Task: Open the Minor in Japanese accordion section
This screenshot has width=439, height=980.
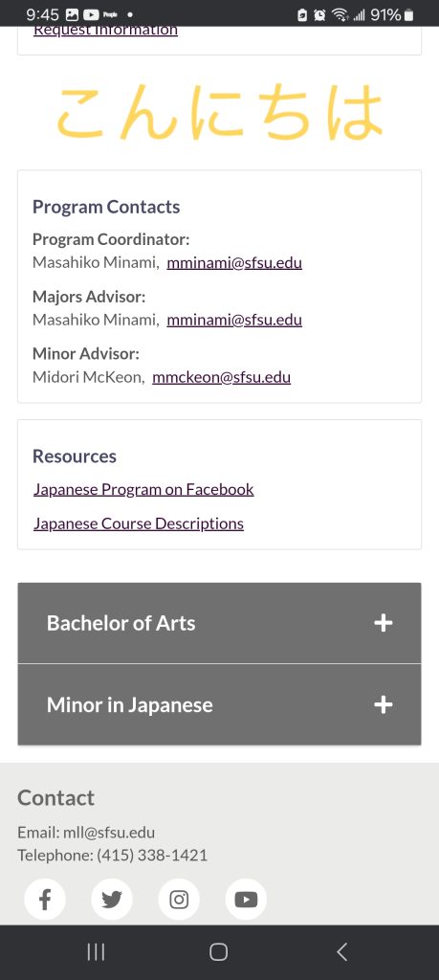Action: (x=219, y=704)
